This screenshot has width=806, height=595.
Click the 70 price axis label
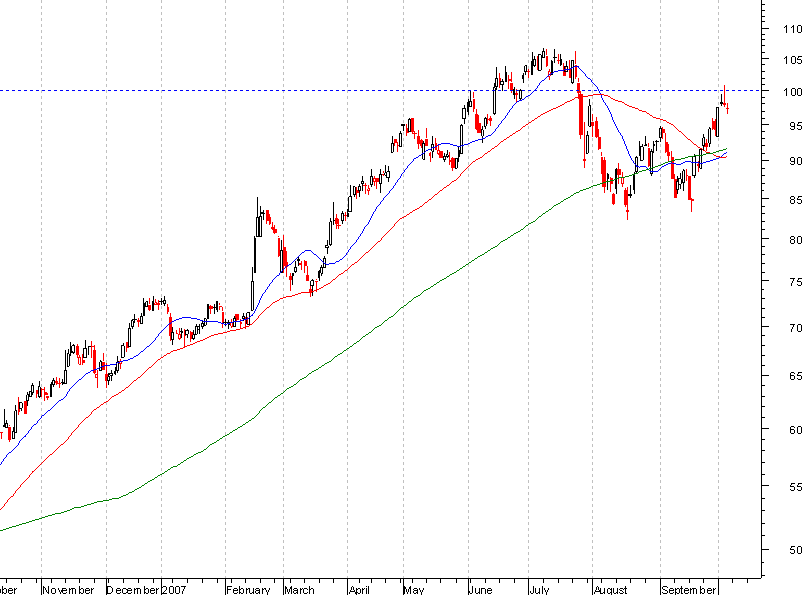pyautogui.click(x=796, y=328)
